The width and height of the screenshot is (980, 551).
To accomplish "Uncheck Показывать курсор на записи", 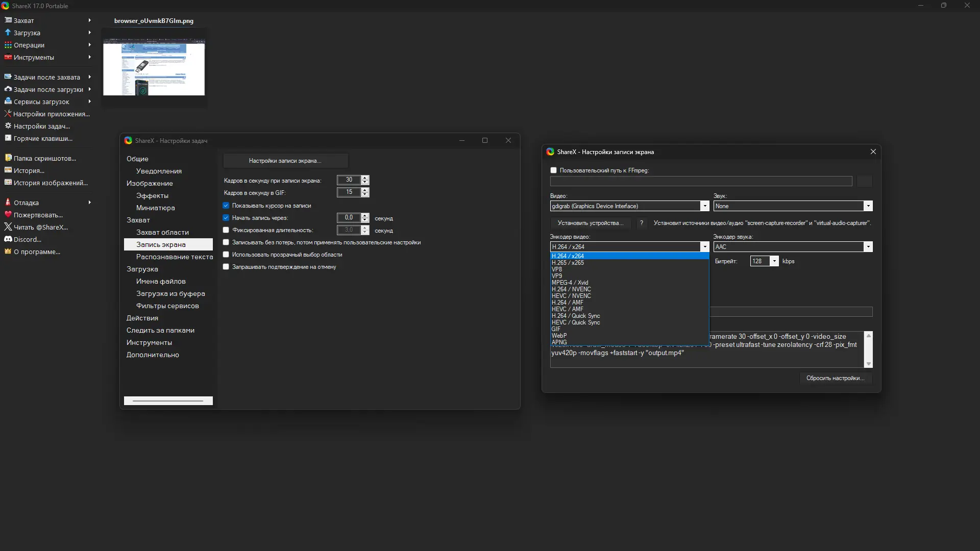I will coord(226,206).
